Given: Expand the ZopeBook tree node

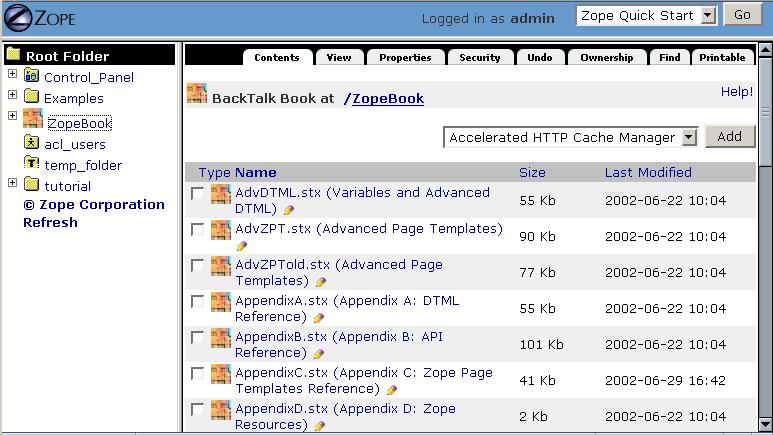Looking at the screenshot, I should coord(12,115).
